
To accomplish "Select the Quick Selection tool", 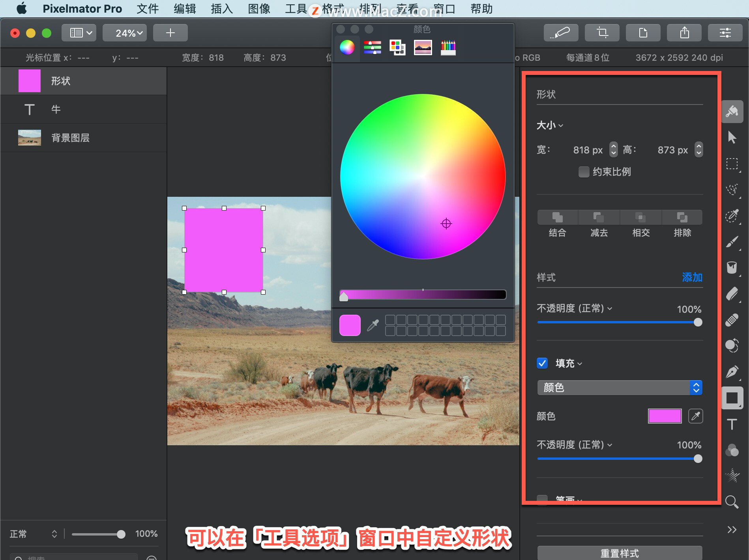I will [732, 216].
